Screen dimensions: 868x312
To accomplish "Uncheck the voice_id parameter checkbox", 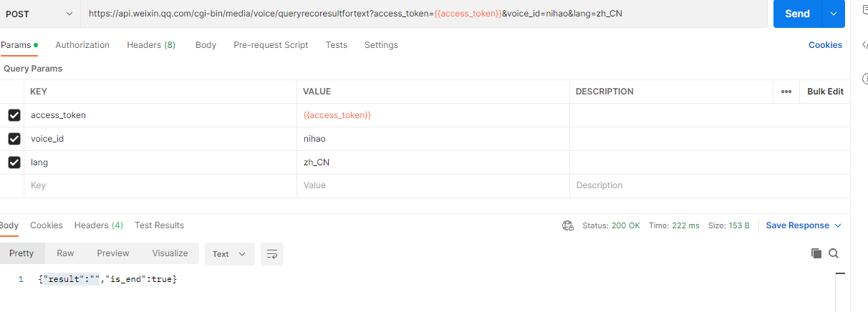I will (x=14, y=139).
